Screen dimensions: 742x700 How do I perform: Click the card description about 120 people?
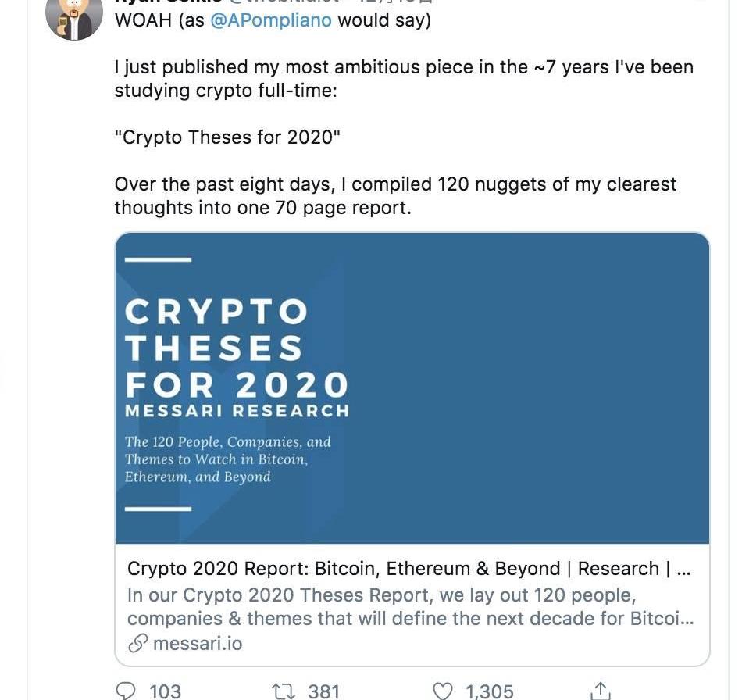(410, 607)
